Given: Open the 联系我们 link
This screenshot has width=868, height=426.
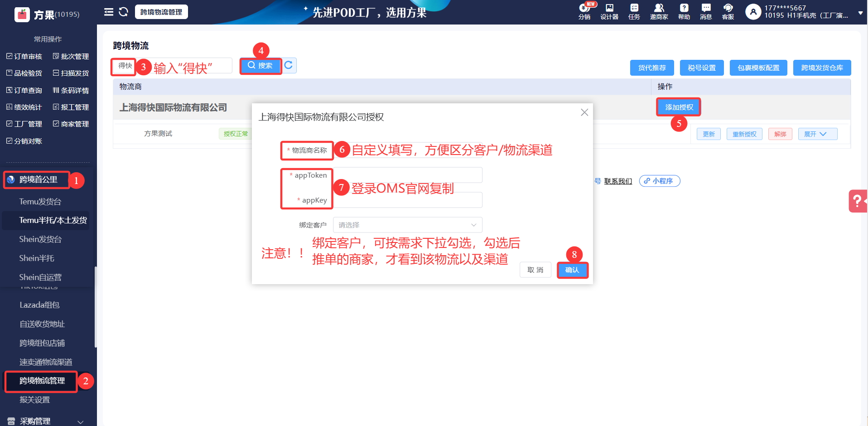Looking at the screenshot, I should click(x=618, y=181).
